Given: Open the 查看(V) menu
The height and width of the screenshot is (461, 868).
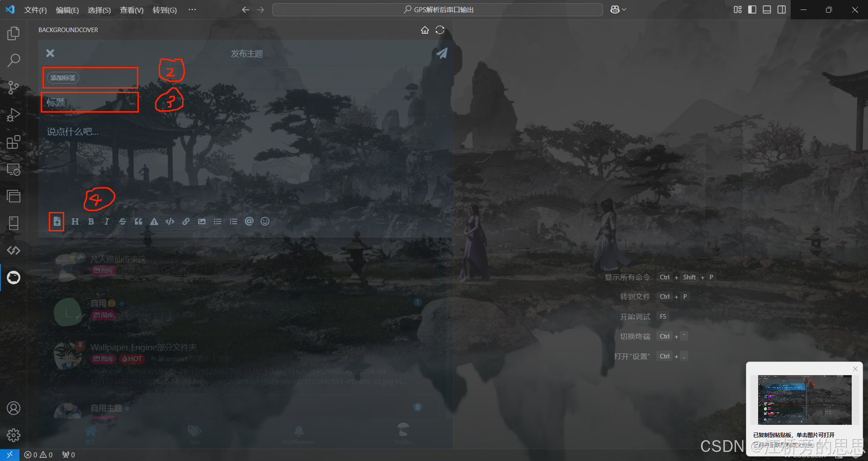Looking at the screenshot, I should point(132,10).
